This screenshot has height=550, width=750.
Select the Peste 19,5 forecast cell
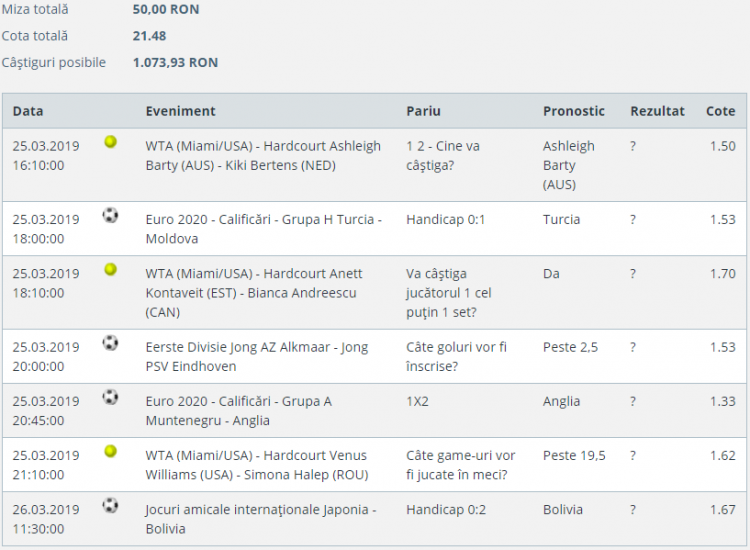573,456
